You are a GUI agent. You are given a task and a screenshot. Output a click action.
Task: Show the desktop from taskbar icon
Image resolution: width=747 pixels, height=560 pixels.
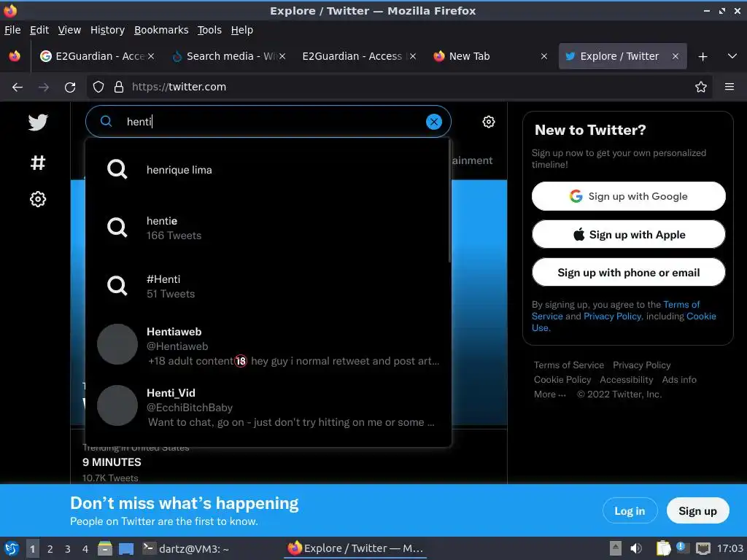[x=126, y=549]
